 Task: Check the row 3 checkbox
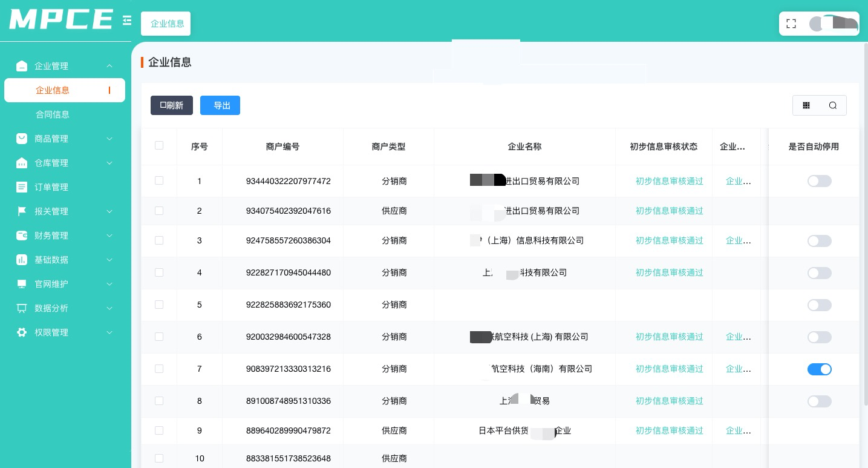click(x=159, y=240)
